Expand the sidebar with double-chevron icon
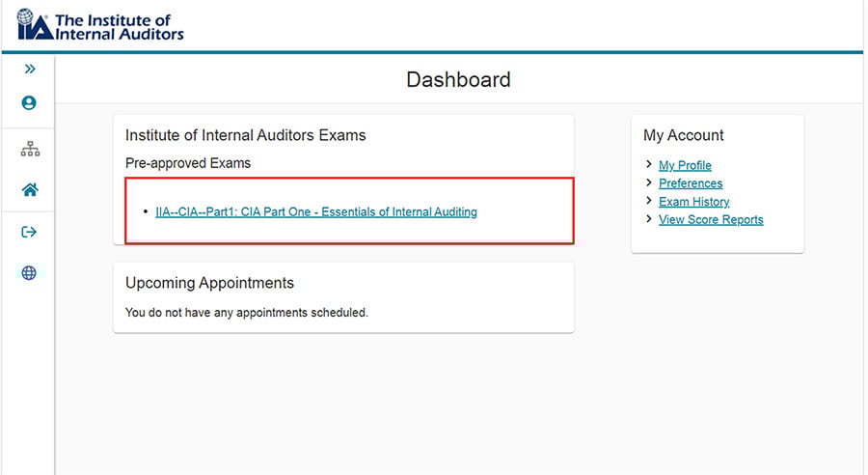The width and height of the screenshot is (868, 475). pos(30,69)
